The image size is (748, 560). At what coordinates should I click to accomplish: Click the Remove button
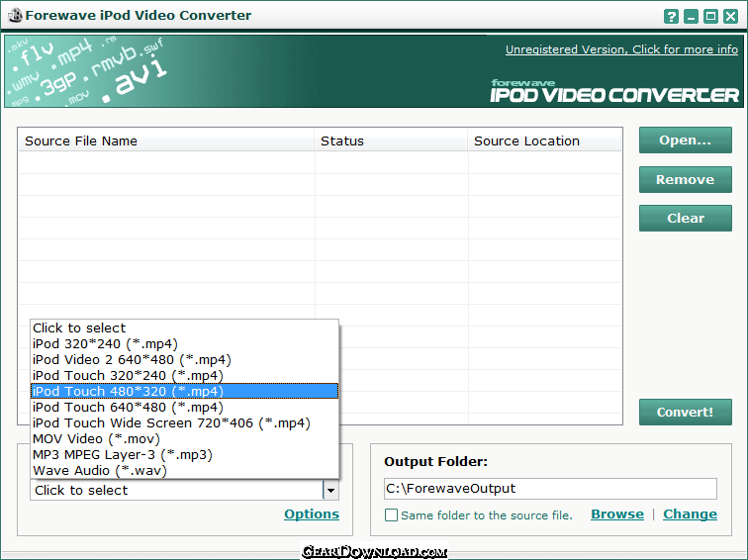(685, 179)
